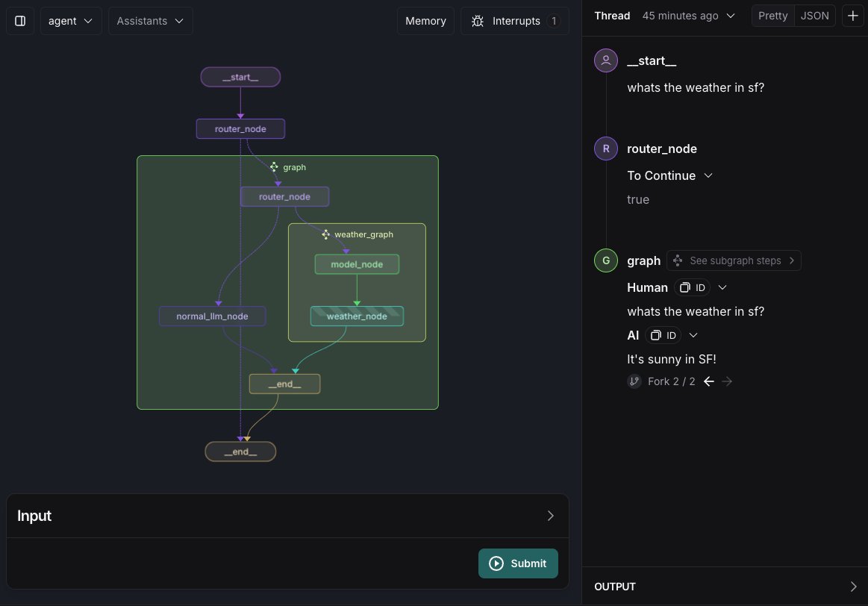The height and width of the screenshot is (606, 868).
Task: Create a new thread with plus icon
Action: (x=852, y=16)
